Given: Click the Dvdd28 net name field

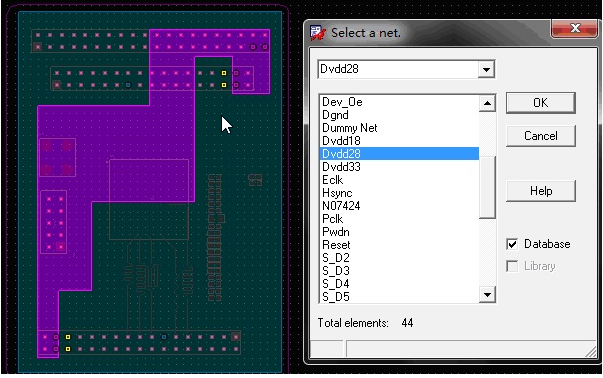Looking at the screenshot, I should coord(398,70).
